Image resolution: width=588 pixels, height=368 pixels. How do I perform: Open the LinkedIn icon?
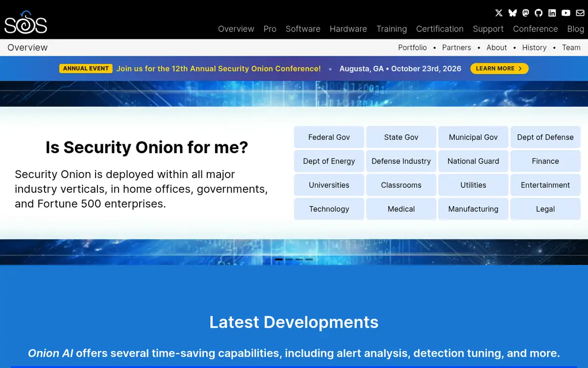coord(552,13)
